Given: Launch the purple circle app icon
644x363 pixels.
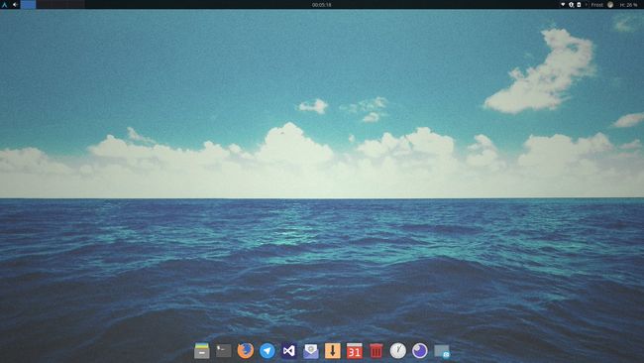Looking at the screenshot, I should 420,351.
